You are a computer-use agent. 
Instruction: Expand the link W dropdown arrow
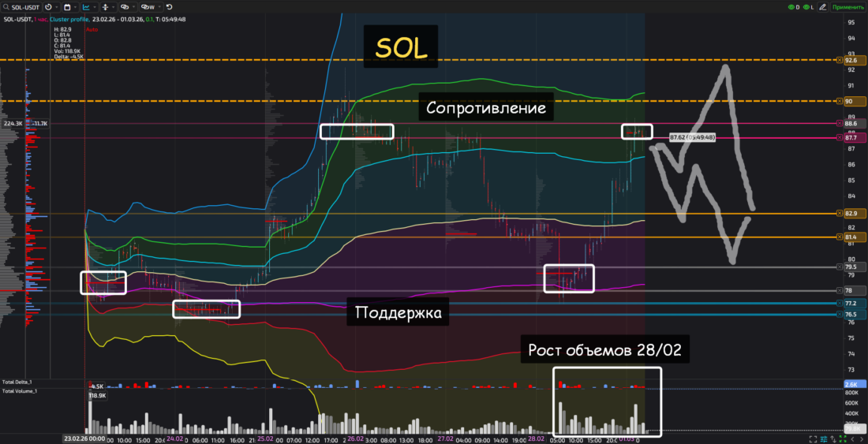coord(159,7)
